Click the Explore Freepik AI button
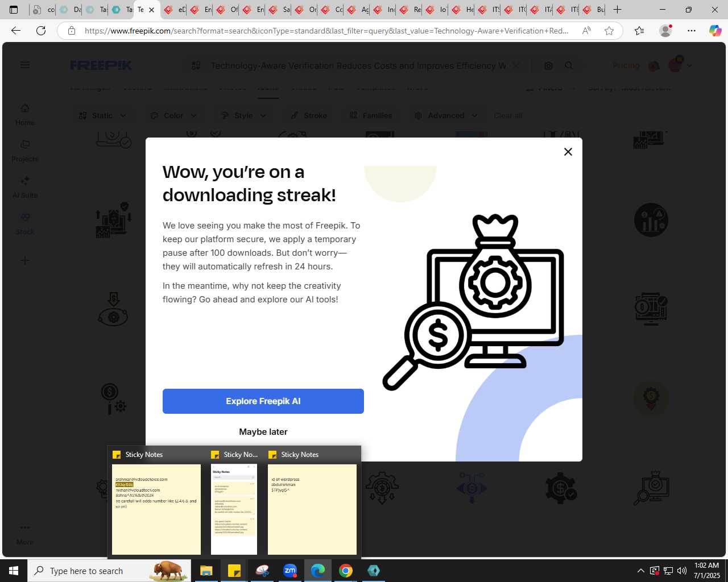The width and height of the screenshot is (728, 582). click(x=263, y=401)
